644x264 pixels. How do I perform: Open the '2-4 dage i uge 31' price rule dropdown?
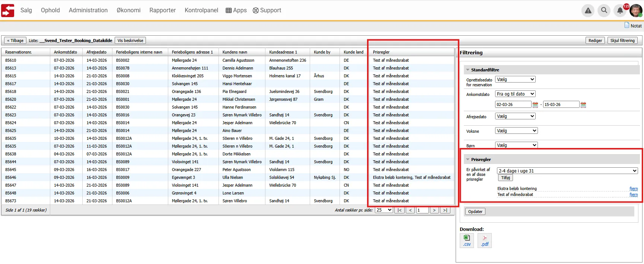tap(567, 171)
